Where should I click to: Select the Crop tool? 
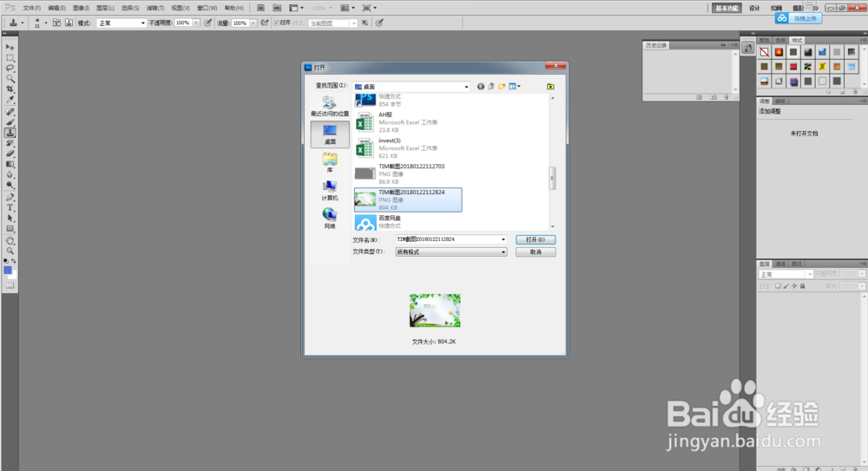pyautogui.click(x=10, y=89)
